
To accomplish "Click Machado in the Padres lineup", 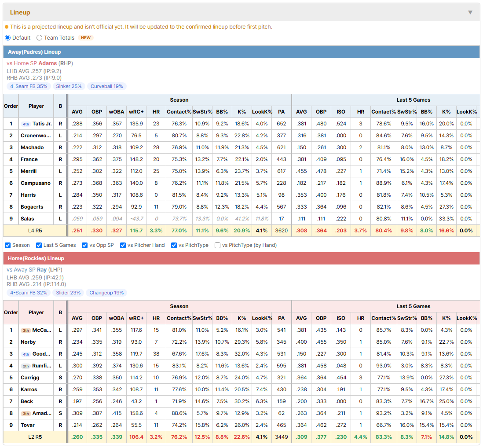I will [x=32, y=147].
